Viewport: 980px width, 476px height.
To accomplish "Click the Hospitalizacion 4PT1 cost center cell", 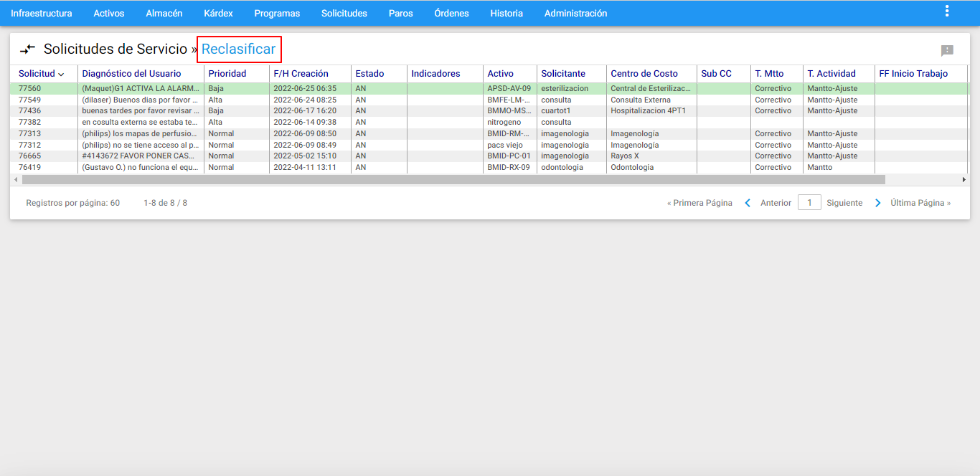I will click(651, 111).
